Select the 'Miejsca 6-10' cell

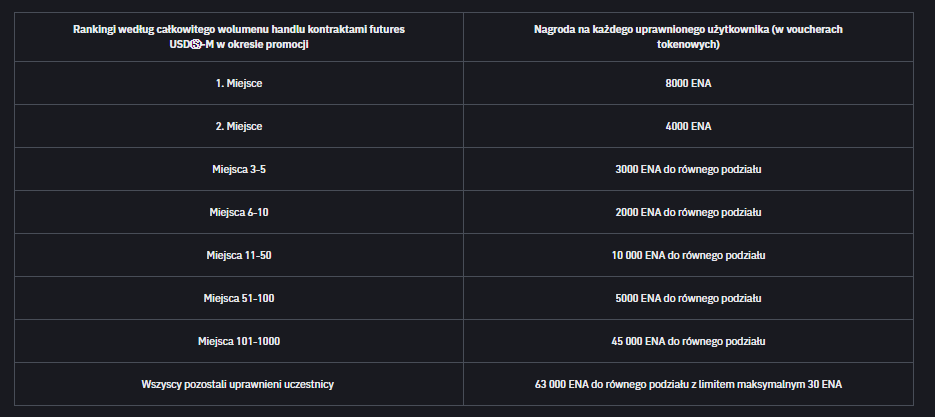click(x=239, y=213)
